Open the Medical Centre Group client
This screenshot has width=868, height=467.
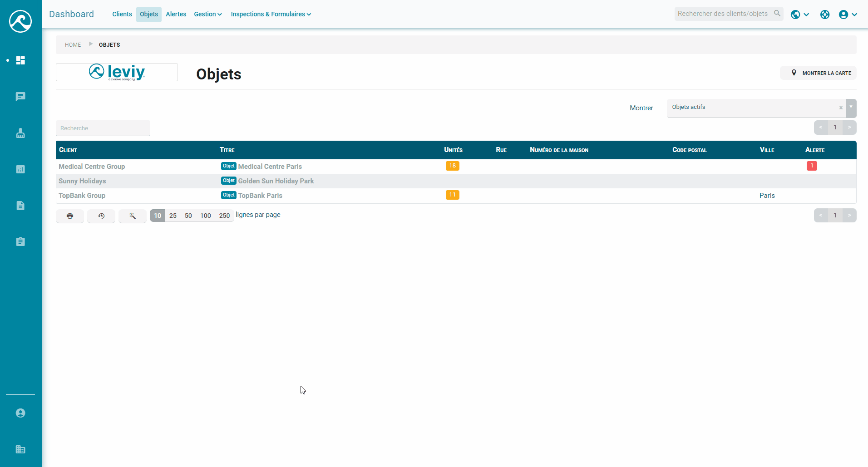(92, 167)
